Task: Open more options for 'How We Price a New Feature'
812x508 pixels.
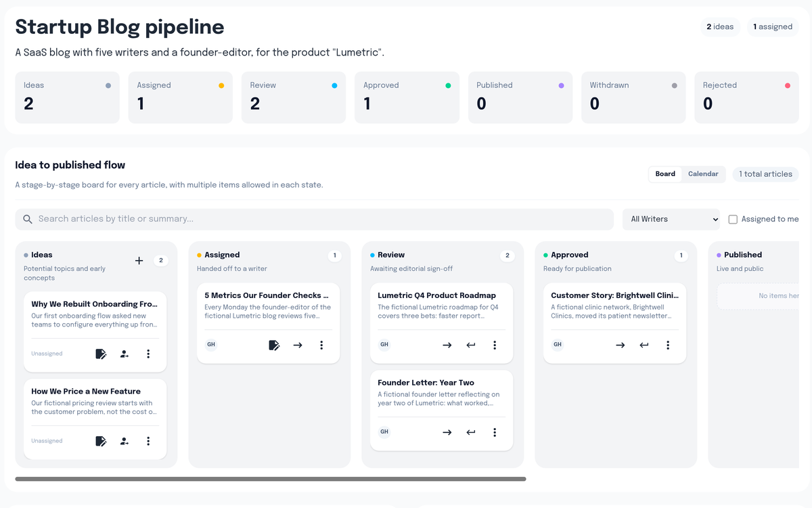Action: pos(148,441)
